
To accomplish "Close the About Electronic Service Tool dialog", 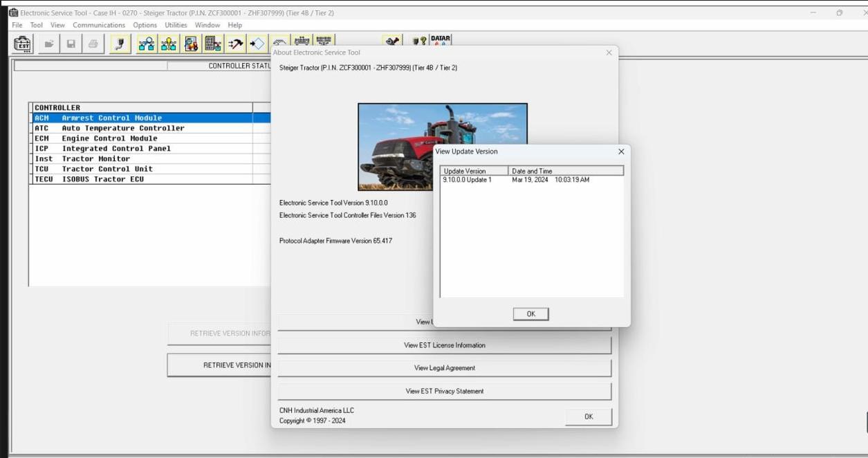I will [609, 53].
